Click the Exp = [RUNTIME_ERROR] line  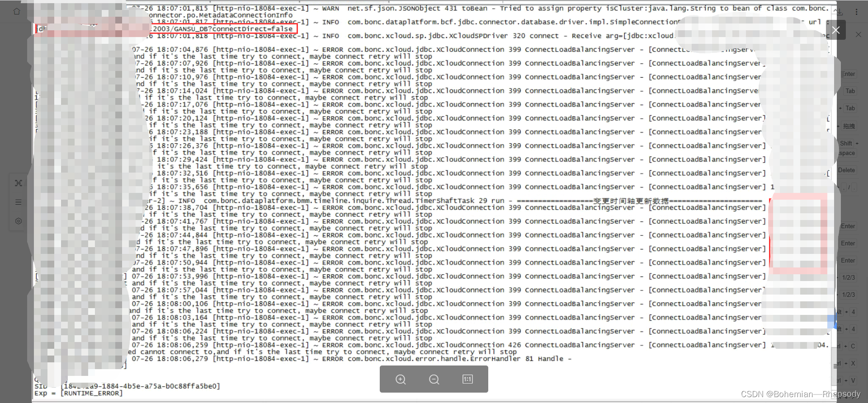[x=79, y=394]
